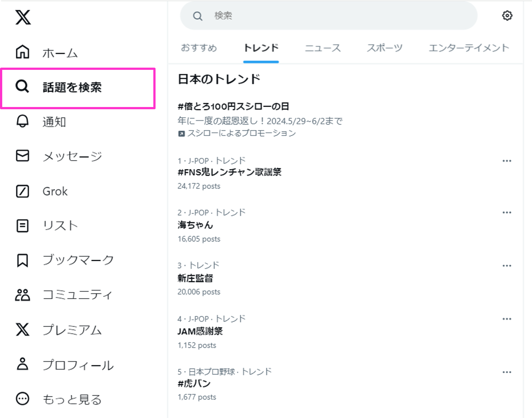Open the ホーム home icon
The image size is (532, 418).
[x=22, y=52]
